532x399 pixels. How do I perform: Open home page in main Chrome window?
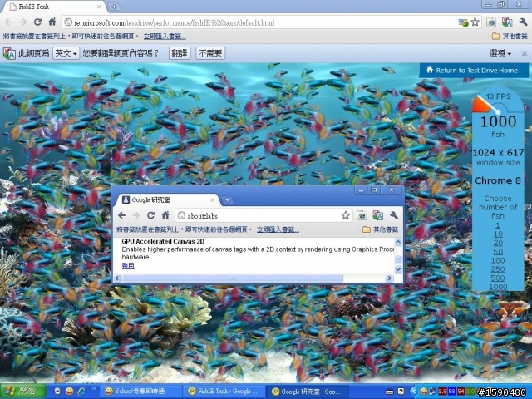coord(52,22)
